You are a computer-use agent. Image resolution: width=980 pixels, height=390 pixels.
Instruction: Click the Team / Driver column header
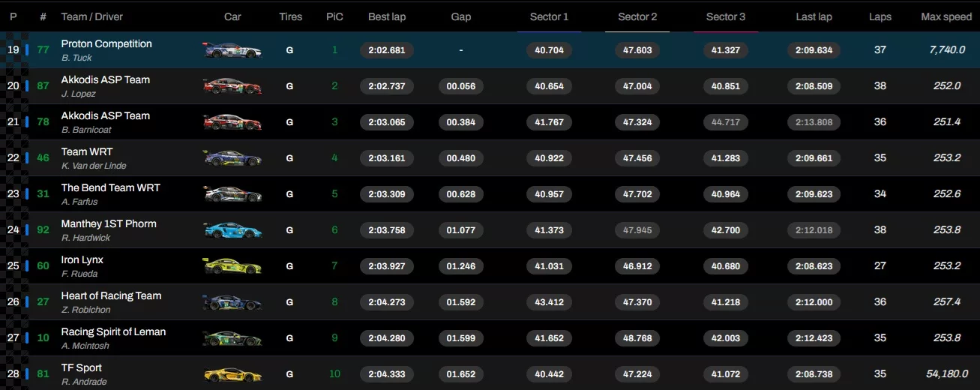(x=91, y=16)
